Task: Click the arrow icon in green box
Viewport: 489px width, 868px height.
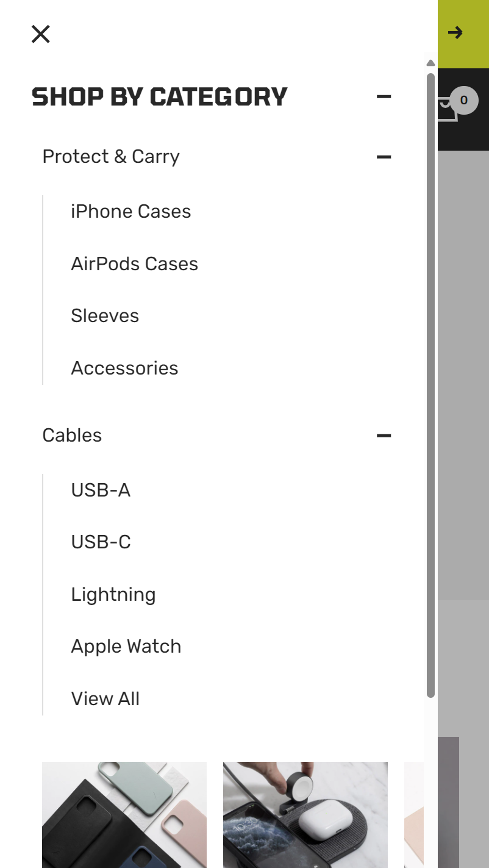Action: tap(455, 33)
